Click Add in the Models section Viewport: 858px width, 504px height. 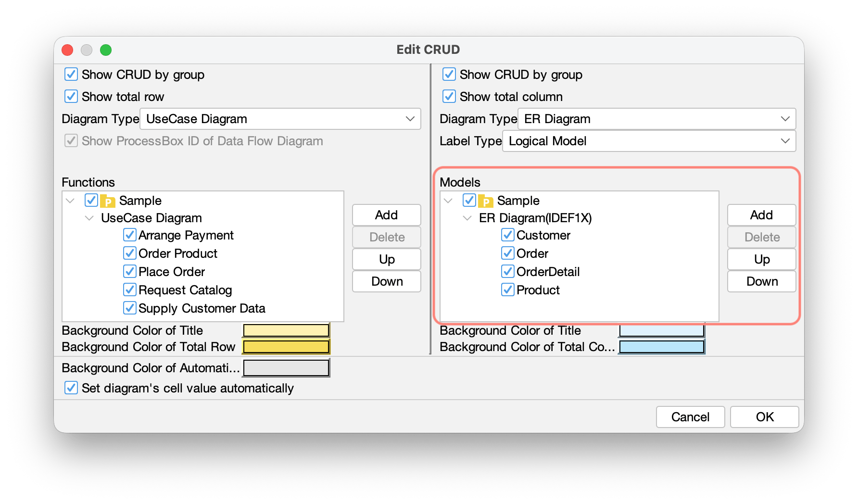click(x=761, y=215)
